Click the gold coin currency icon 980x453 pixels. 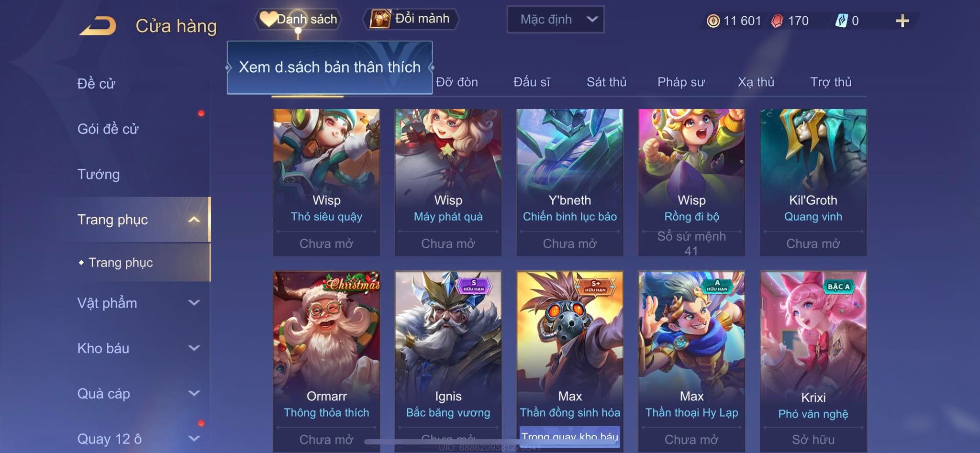pyautogui.click(x=713, y=21)
